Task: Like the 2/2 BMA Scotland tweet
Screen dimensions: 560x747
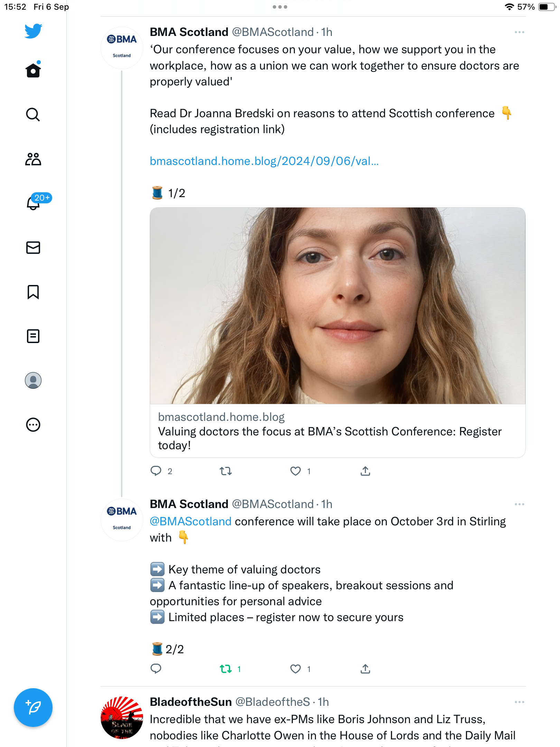Action: [x=296, y=669]
